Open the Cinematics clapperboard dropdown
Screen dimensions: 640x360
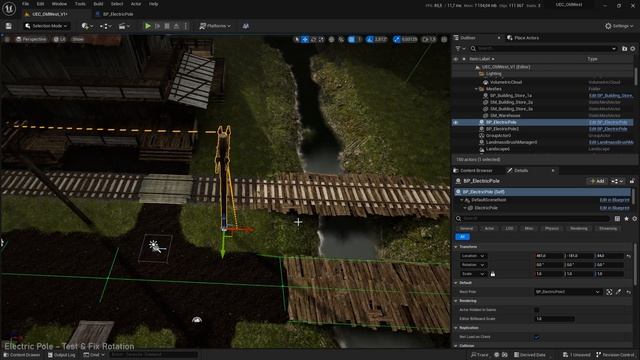123,26
